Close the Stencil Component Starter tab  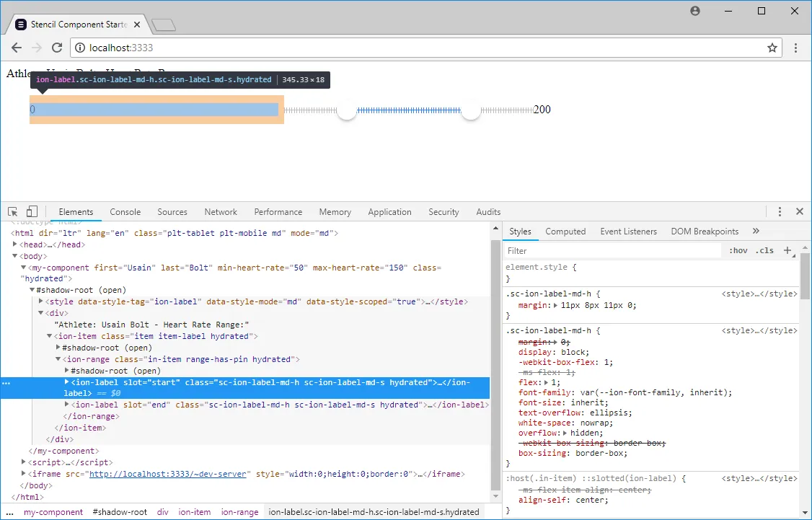coord(137,25)
